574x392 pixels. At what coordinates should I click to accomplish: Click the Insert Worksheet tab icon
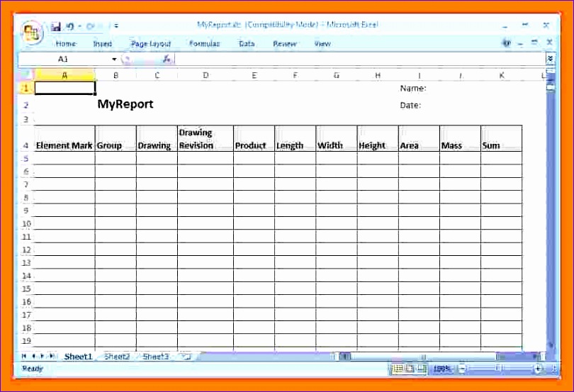pyautogui.click(x=186, y=357)
